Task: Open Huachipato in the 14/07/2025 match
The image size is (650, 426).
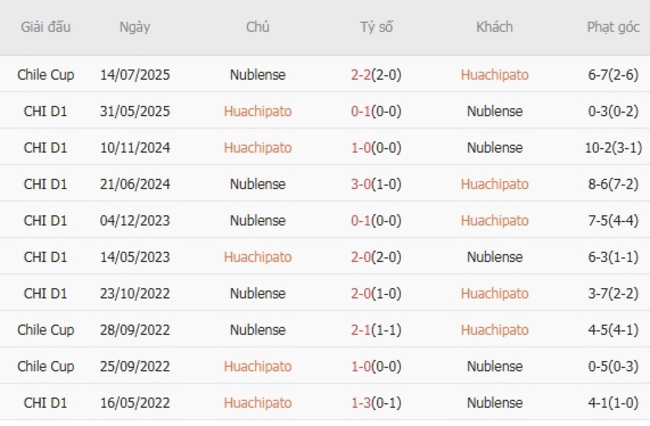Action: click(494, 75)
